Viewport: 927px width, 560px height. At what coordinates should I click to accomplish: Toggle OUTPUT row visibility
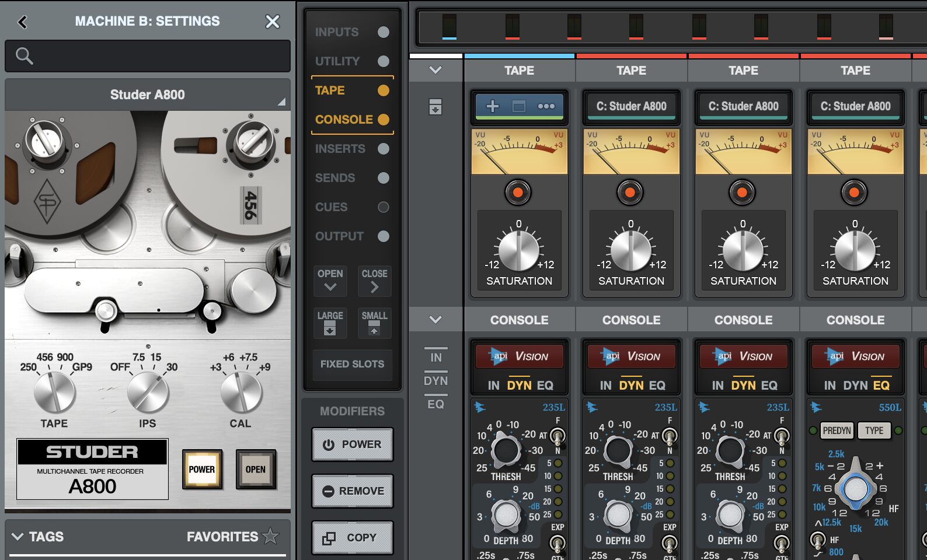coord(384,236)
